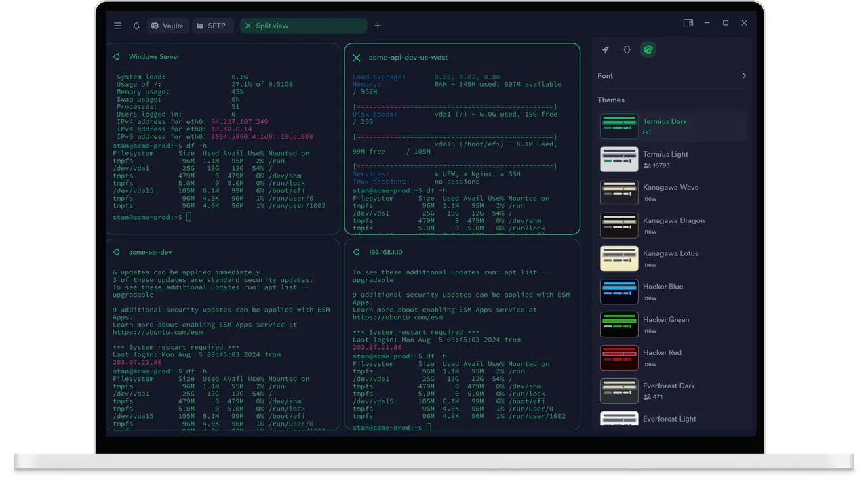The height and width of the screenshot is (492, 868).
Task: Click the 471 users count under Everforest Dark
Action: coord(653,397)
